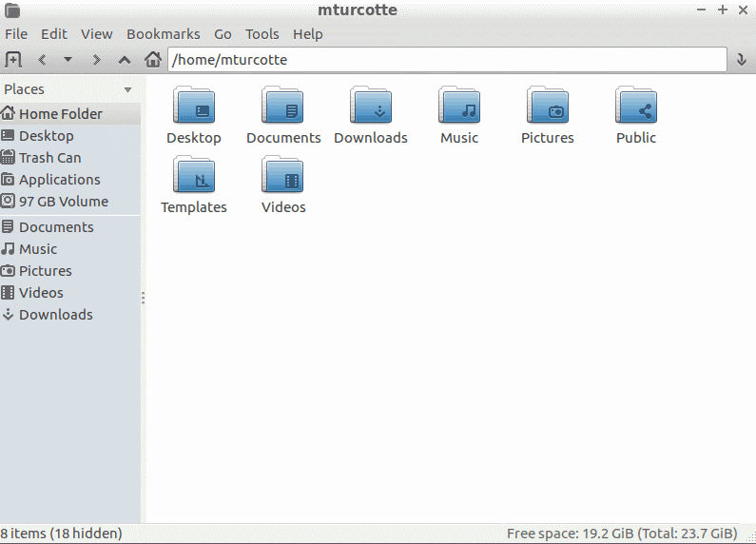Open the Bookmarks menu

click(x=163, y=34)
